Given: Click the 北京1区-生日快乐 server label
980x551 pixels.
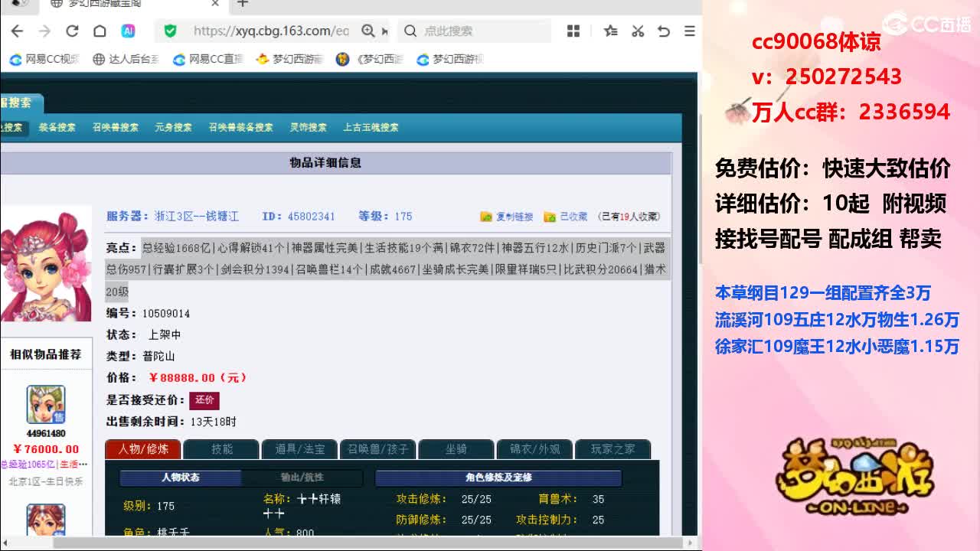Looking at the screenshot, I should tap(46, 481).
